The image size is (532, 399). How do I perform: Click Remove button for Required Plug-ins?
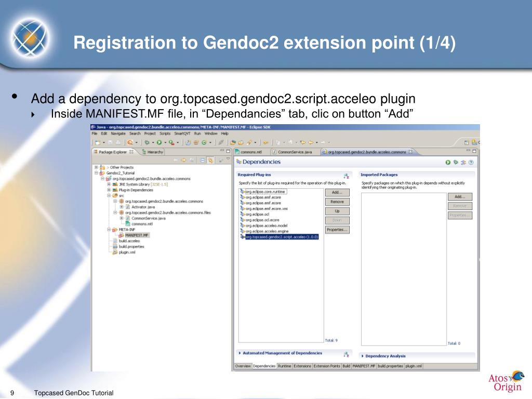337,202
